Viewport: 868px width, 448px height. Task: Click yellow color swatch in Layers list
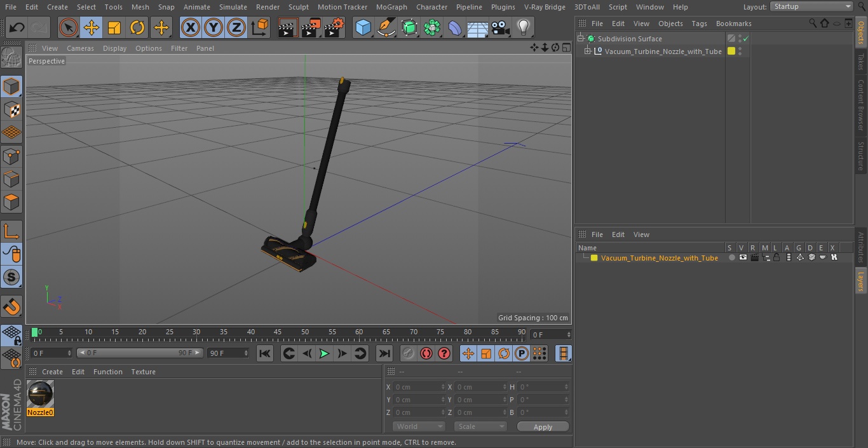[x=594, y=258]
